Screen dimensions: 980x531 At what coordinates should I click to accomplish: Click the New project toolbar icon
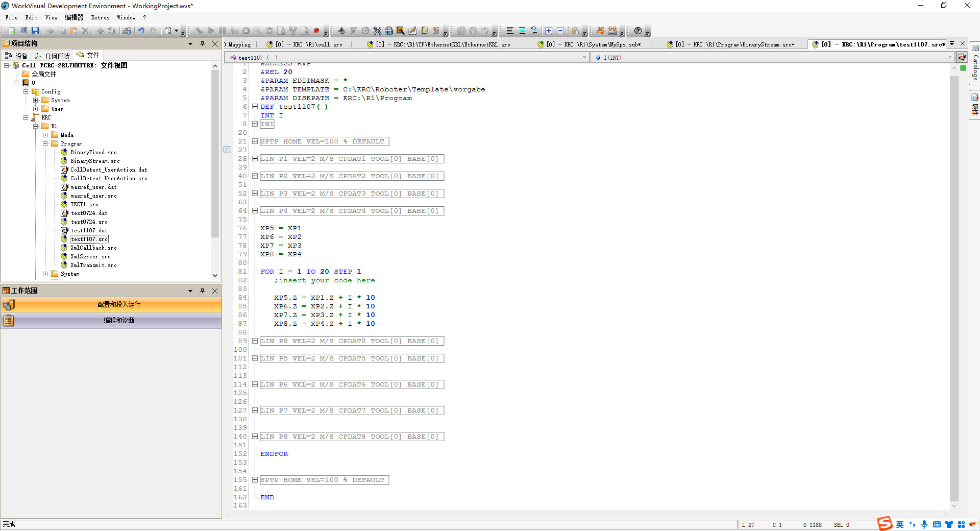coord(12,31)
